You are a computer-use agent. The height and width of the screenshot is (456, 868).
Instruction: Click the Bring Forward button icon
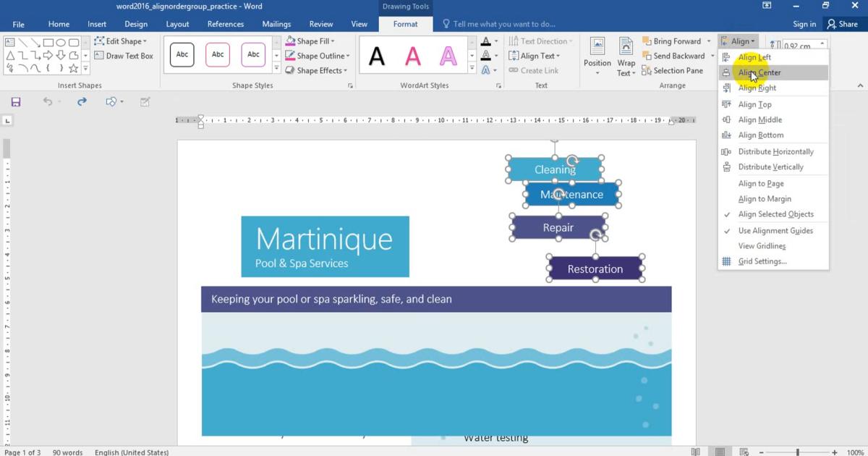(648, 41)
